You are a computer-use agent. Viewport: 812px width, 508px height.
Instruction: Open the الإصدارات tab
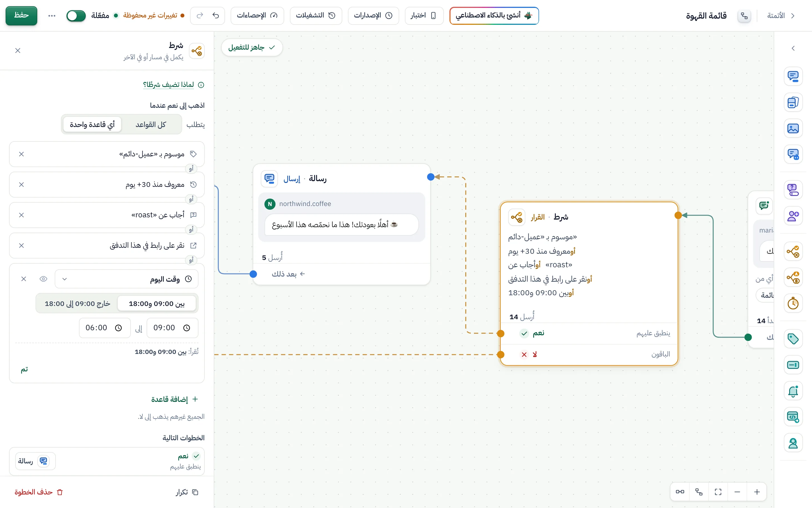(373, 16)
